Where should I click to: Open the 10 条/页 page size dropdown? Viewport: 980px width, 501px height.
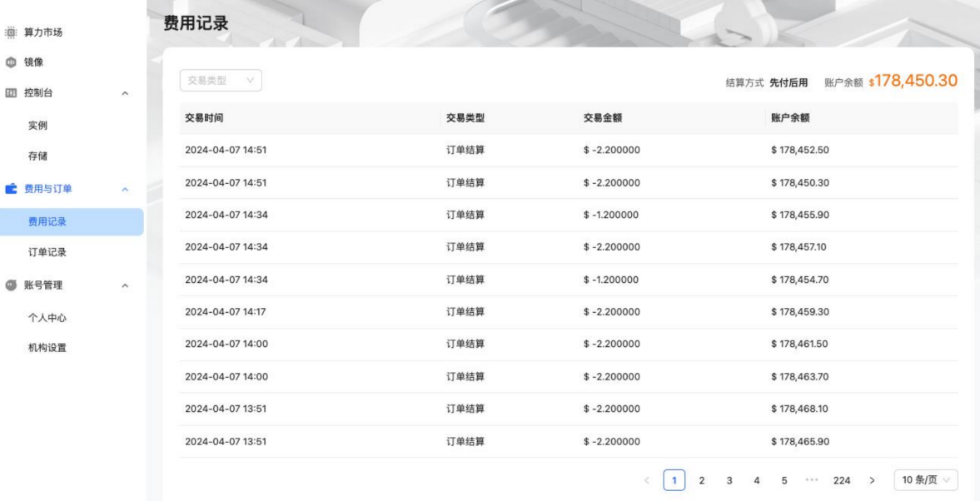[926, 480]
